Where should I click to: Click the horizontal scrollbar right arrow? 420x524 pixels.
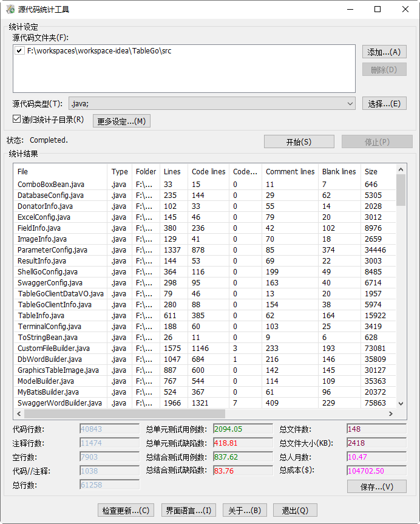tap(391, 413)
